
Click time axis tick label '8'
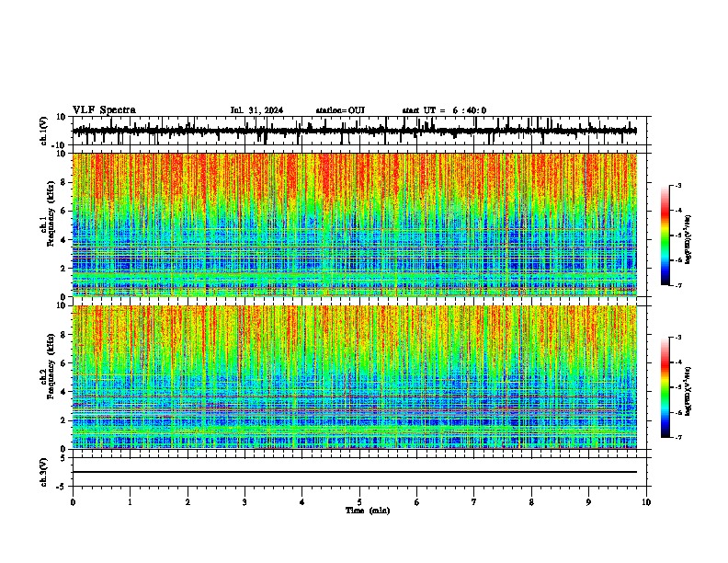[x=531, y=502]
